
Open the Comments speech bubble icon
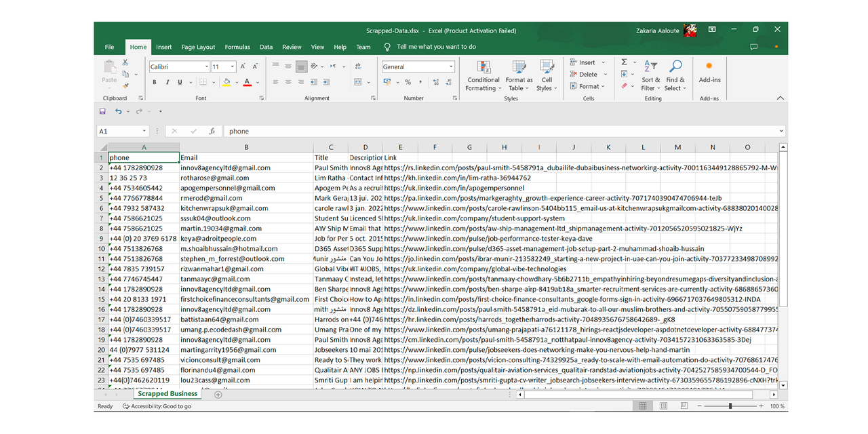(754, 47)
